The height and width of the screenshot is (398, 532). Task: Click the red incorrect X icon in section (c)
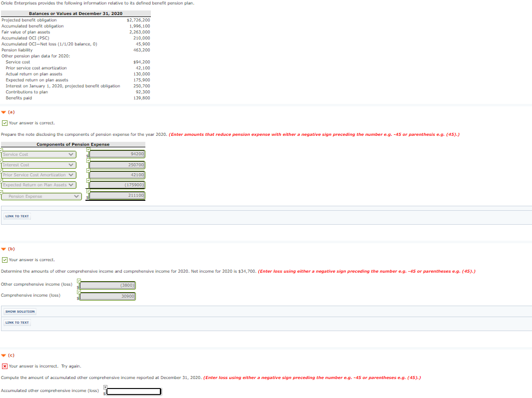(5, 367)
